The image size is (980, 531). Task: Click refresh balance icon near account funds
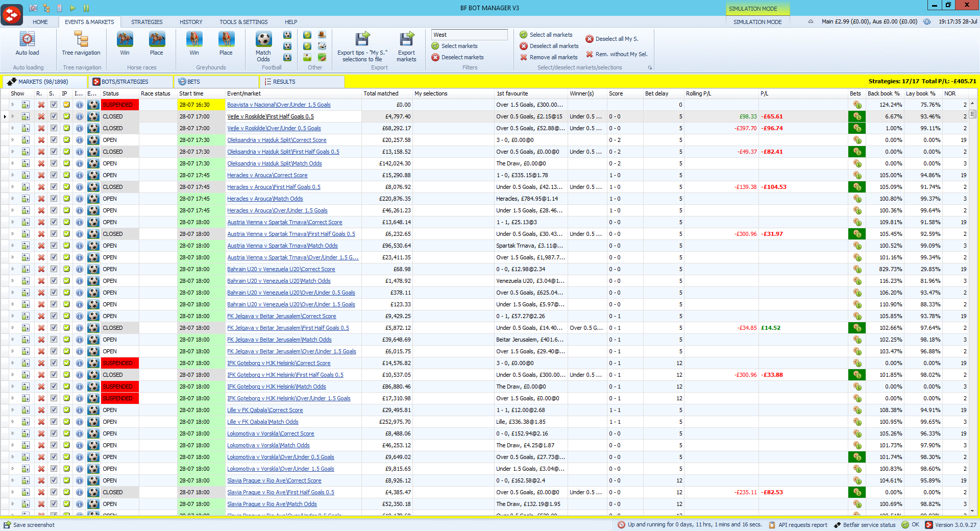click(927, 21)
